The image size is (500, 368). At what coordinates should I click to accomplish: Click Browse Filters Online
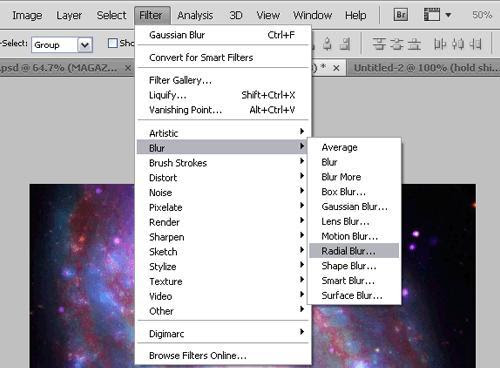(223, 355)
